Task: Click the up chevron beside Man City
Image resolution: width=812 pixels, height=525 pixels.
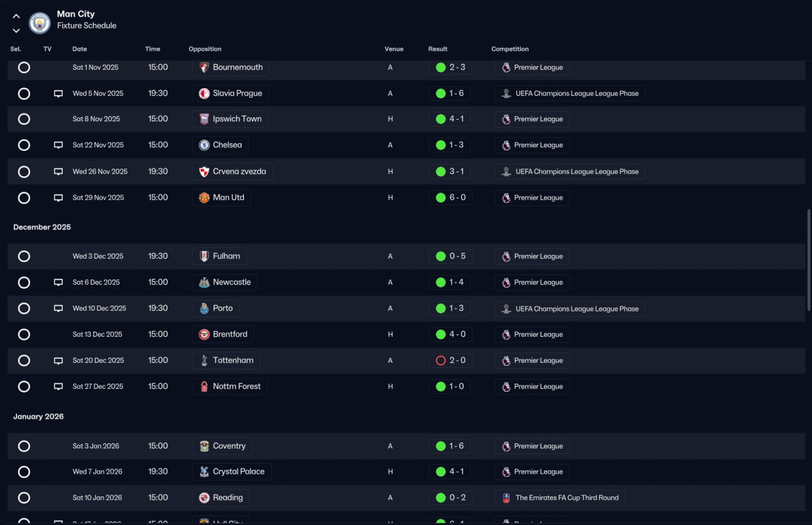Action: pos(16,16)
